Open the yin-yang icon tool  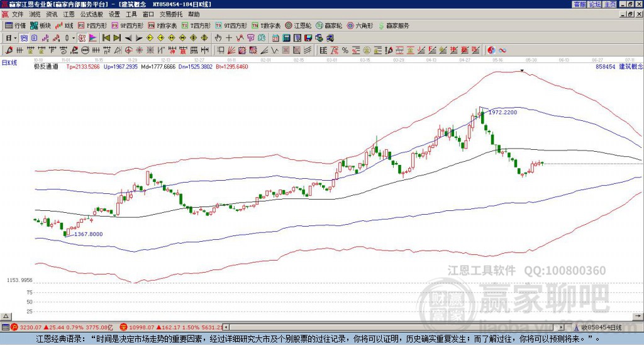pyautogui.click(x=492, y=50)
